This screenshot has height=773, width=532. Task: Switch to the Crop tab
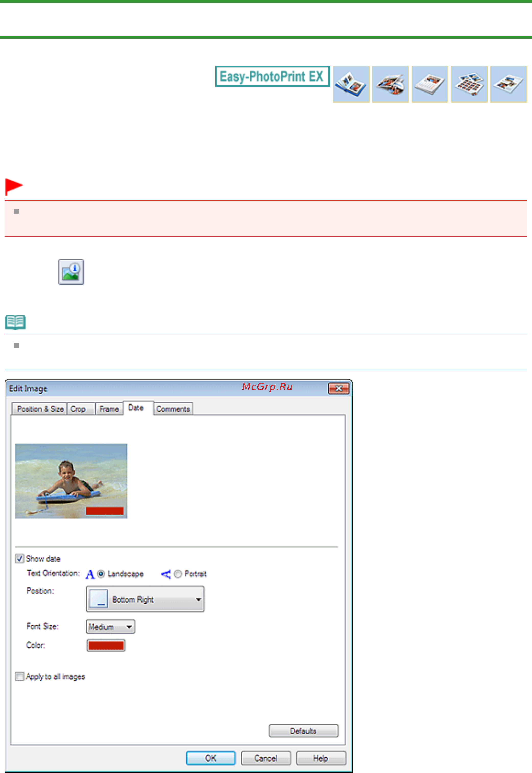81,409
